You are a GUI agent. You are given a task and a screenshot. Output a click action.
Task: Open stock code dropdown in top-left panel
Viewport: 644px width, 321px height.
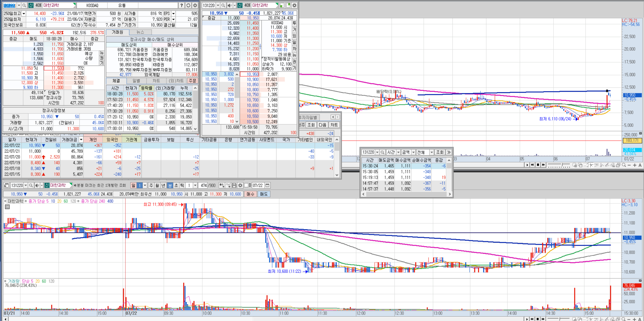[x=19, y=5]
